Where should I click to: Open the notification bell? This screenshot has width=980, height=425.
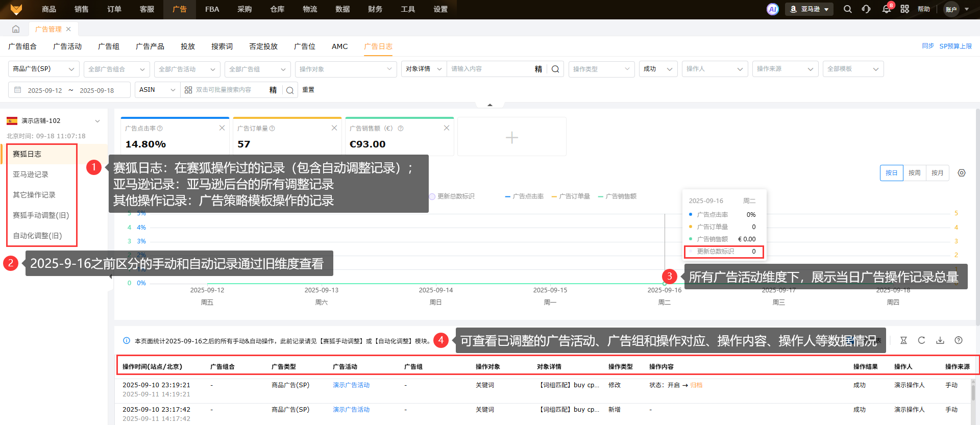pyautogui.click(x=886, y=9)
